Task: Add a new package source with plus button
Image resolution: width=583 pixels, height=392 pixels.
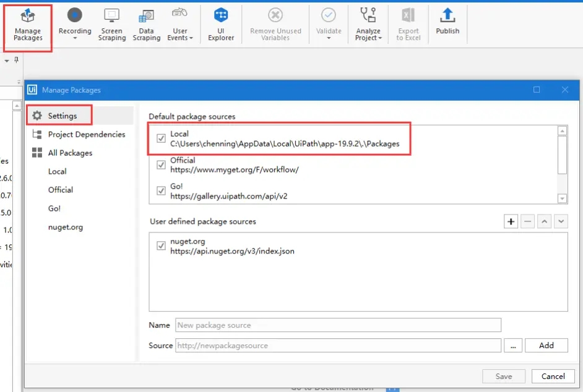Action: click(511, 221)
